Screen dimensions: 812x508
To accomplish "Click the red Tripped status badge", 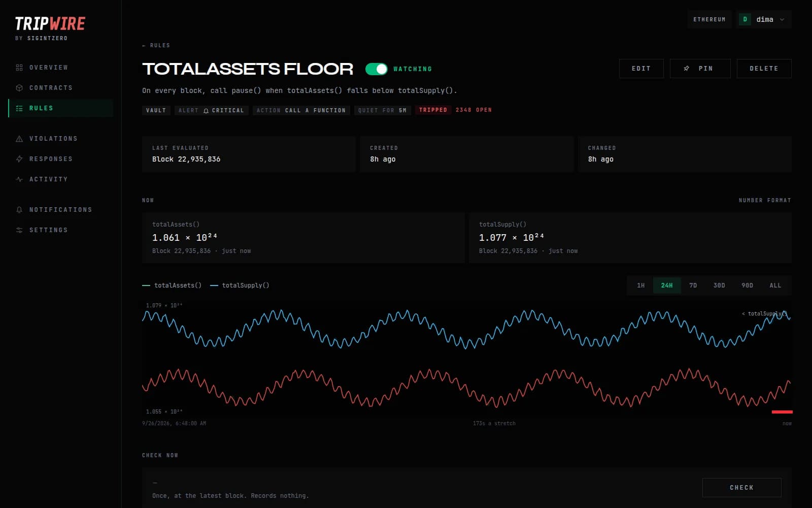I will (x=433, y=110).
